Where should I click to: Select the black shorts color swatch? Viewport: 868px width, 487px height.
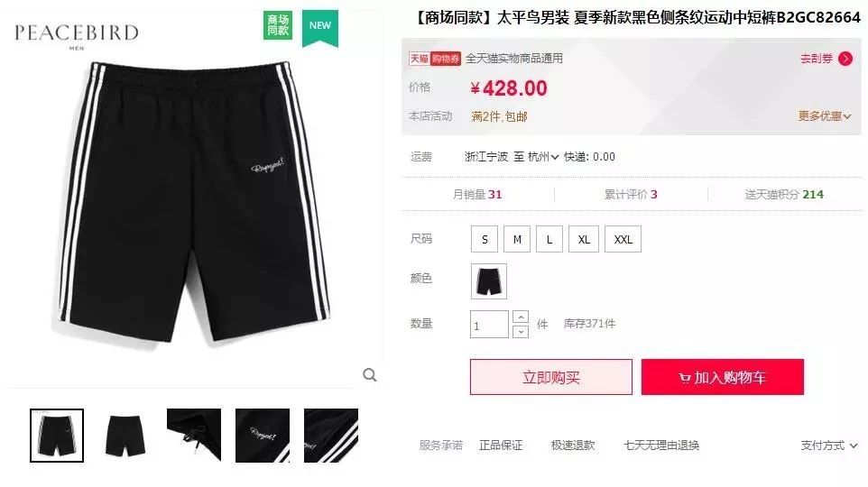[489, 281]
